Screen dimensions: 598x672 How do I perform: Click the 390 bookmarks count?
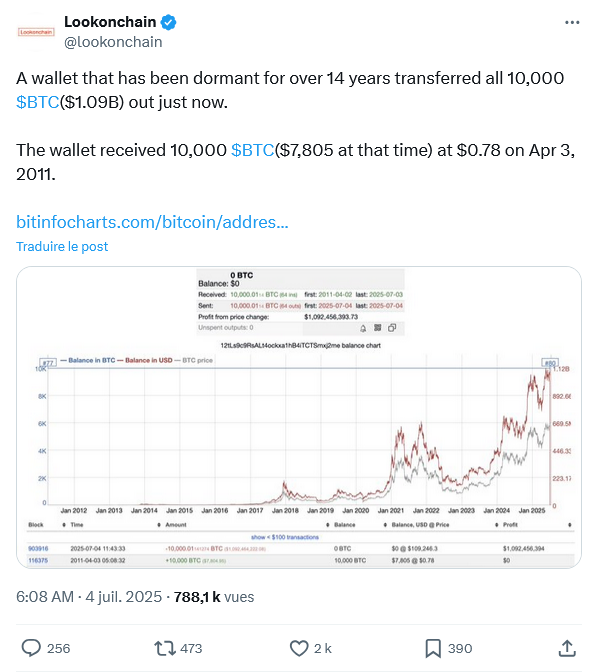click(460, 648)
